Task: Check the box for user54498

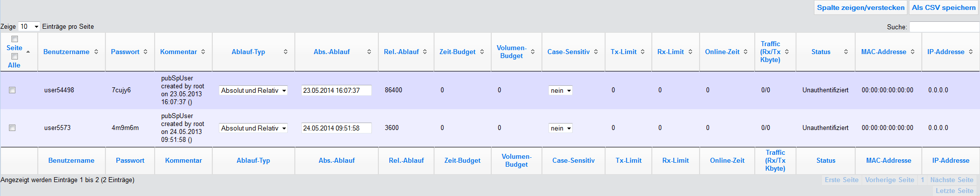Action: pyautogui.click(x=12, y=90)
